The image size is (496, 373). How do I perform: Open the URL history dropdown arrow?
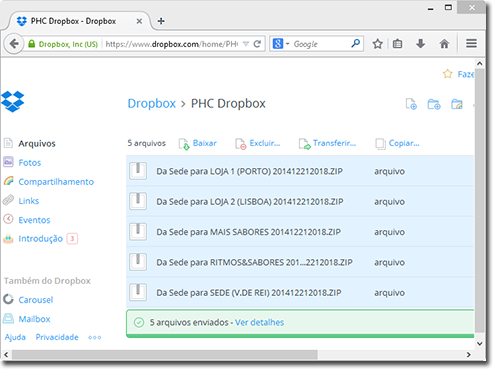pos(246,44)
